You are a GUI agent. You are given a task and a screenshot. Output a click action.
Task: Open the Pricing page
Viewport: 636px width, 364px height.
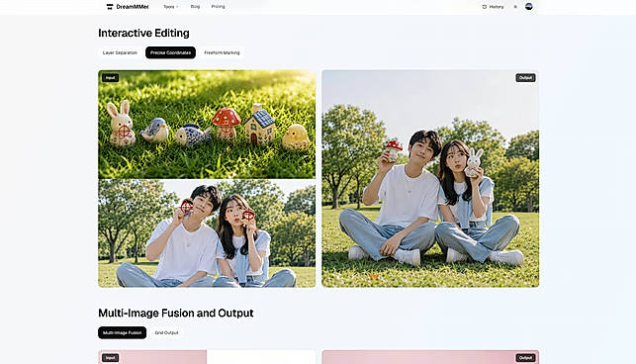click(218, 7)
